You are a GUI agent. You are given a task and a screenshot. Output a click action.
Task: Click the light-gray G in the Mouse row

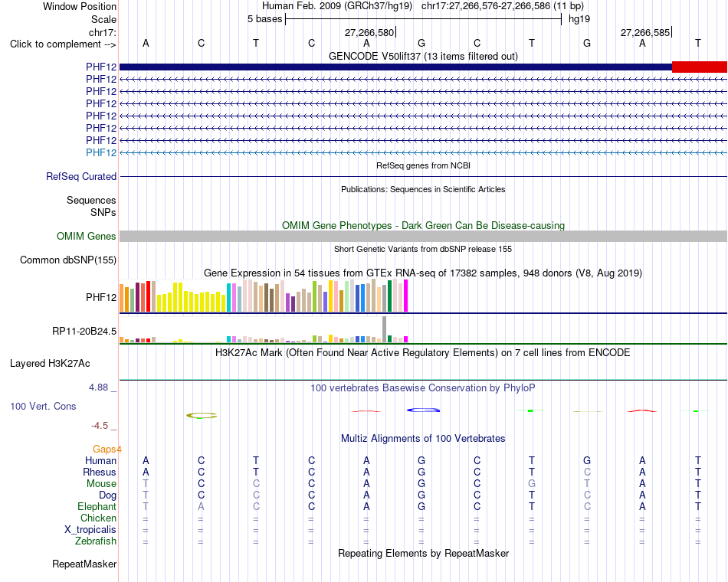coord(532,484)
